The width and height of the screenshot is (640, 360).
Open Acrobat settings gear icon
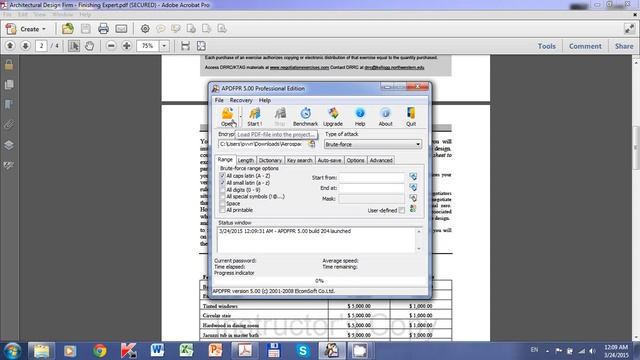(145, 29)
